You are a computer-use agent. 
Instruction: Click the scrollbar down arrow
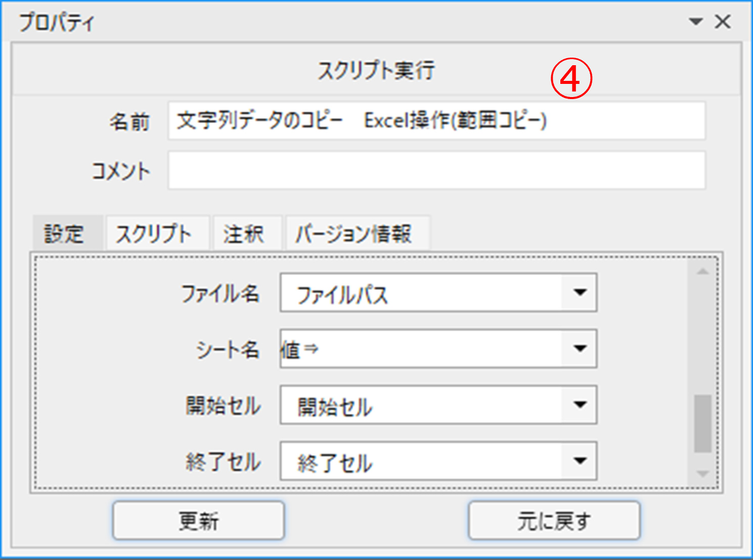[x=702, y=474]
